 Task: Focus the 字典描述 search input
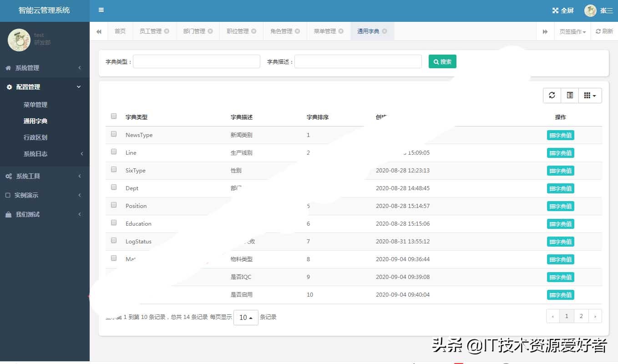(358, 61)
